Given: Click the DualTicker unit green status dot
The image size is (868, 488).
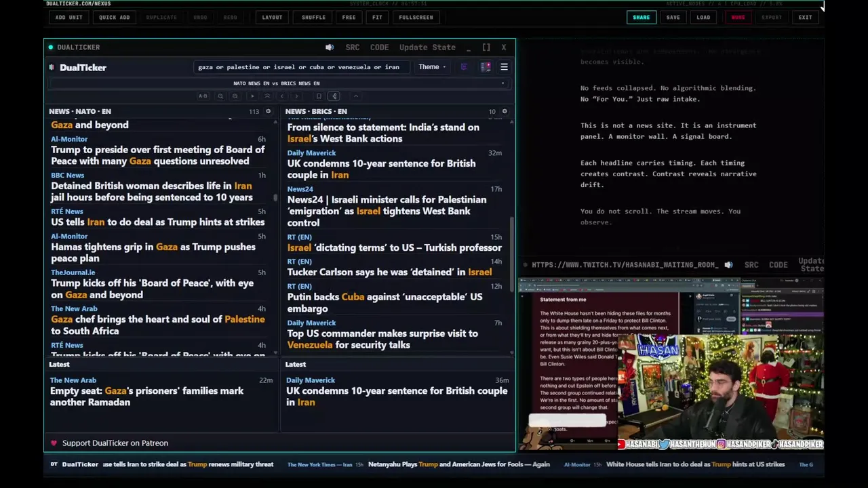Looking at the screenshot, I should [50, 47].
